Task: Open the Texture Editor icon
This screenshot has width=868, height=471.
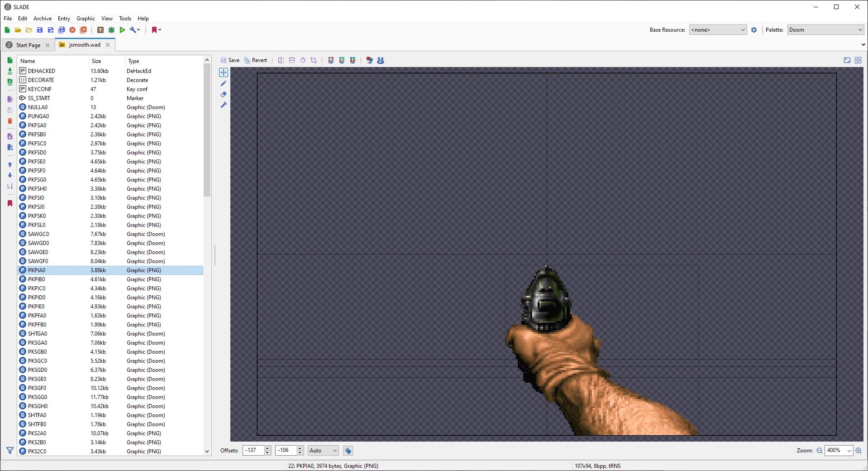Action: click(100, 30)
